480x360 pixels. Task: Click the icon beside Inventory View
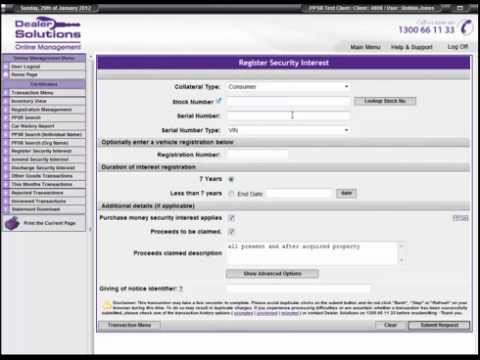click(x=6, y=101)
